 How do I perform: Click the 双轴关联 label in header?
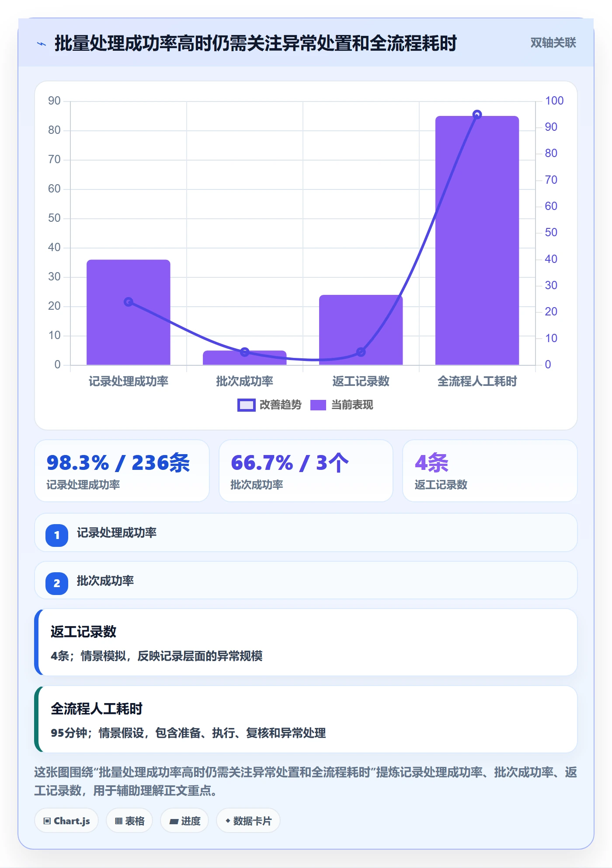[553, 43]
